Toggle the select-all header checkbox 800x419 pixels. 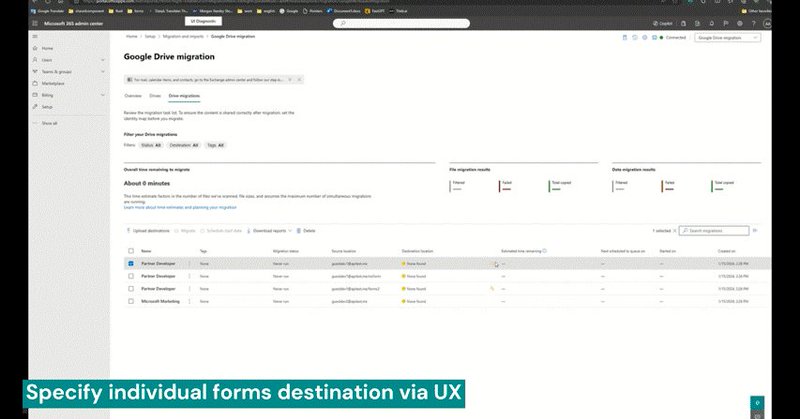[x=131, y=251]
